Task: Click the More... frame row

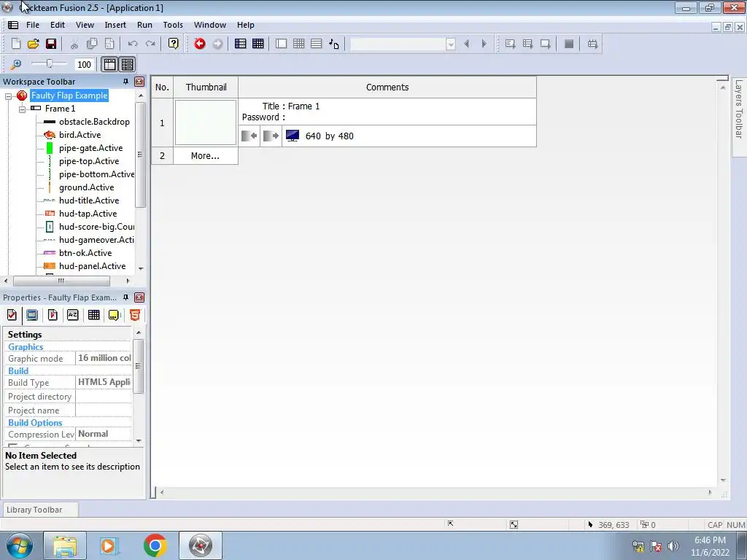Action: click(205, 156)
